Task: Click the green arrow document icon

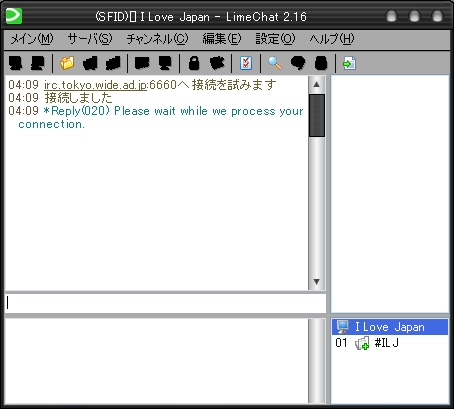Action: click(349, 63)
